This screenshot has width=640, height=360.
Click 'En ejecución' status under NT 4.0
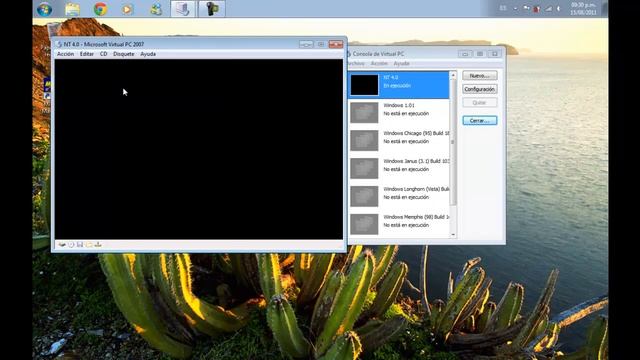click(x=397, y=86)
